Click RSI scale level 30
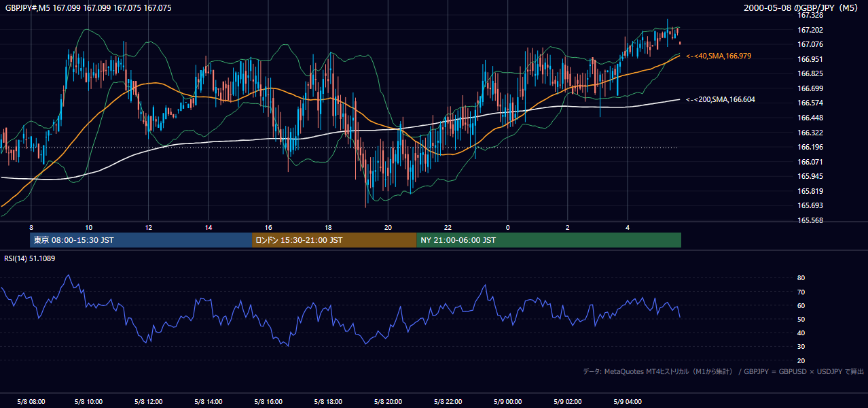Screen dimensions: 868x408 [x=801, y=347]
